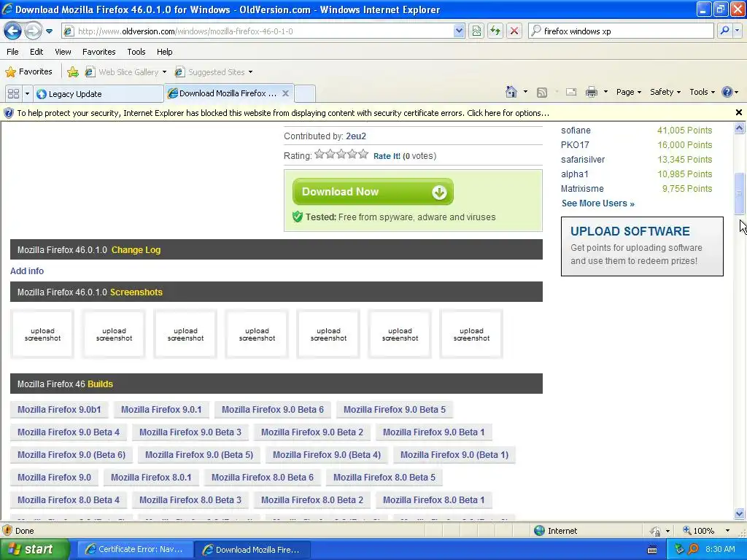Viewport: 747px width, 560px height.
Task: Click the RSS Feeds icon
Action: 542,93
